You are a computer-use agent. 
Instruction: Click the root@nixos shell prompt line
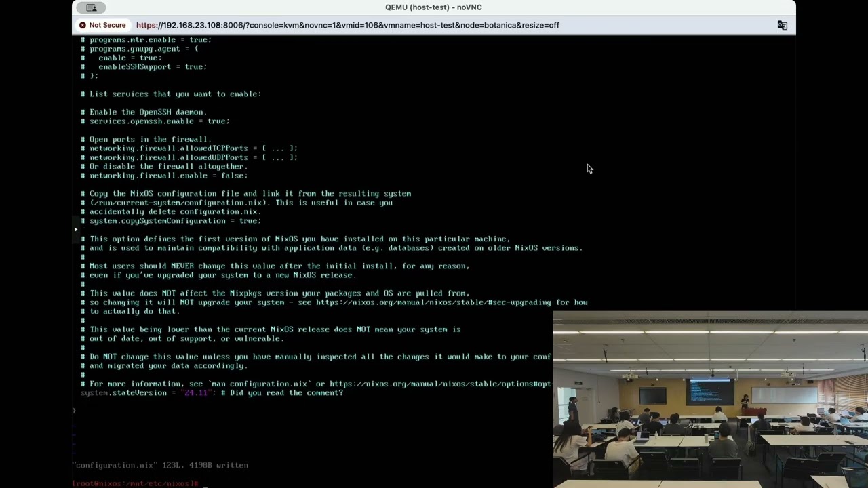click(135, 483)
